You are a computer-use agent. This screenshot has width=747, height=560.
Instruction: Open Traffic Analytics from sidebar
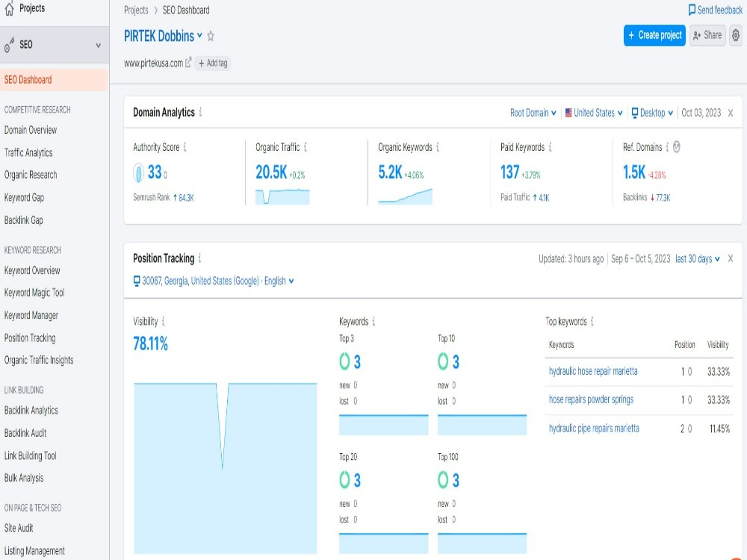pos(28,152)
